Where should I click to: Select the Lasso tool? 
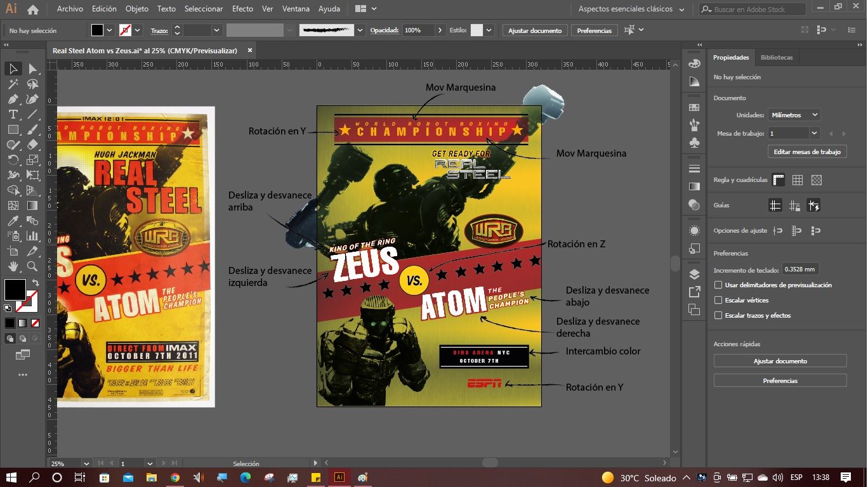pos(32,84)
